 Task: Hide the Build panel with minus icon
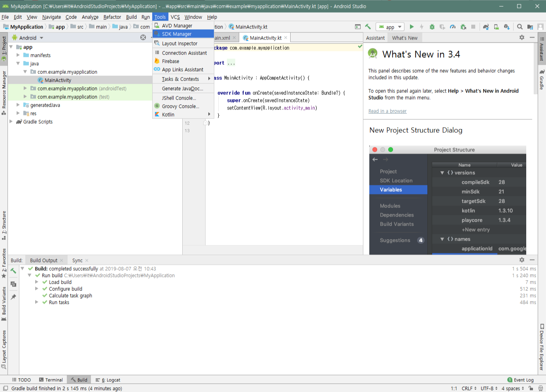[532, 260]
